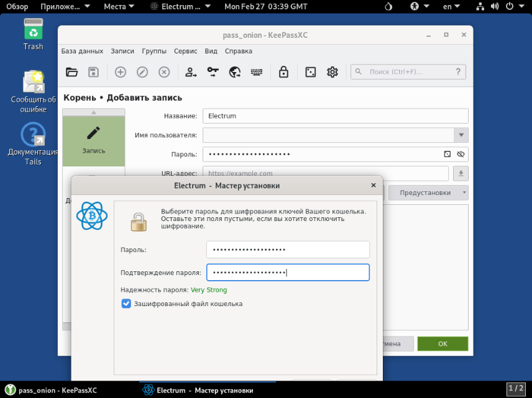532x398 pixels.
Task: Uncheck Зашифрованный файл кошелька checkbox
Action: (126, 304)
